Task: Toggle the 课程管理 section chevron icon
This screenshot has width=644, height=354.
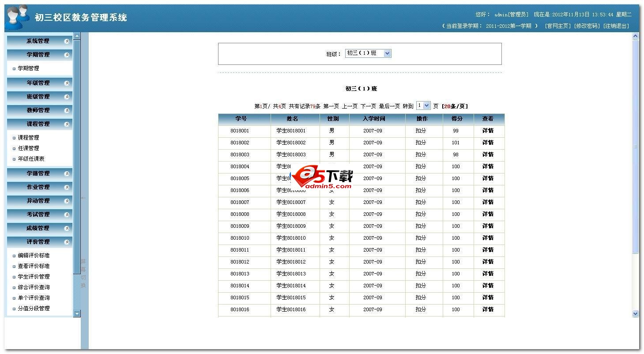Action: [67, 124]
